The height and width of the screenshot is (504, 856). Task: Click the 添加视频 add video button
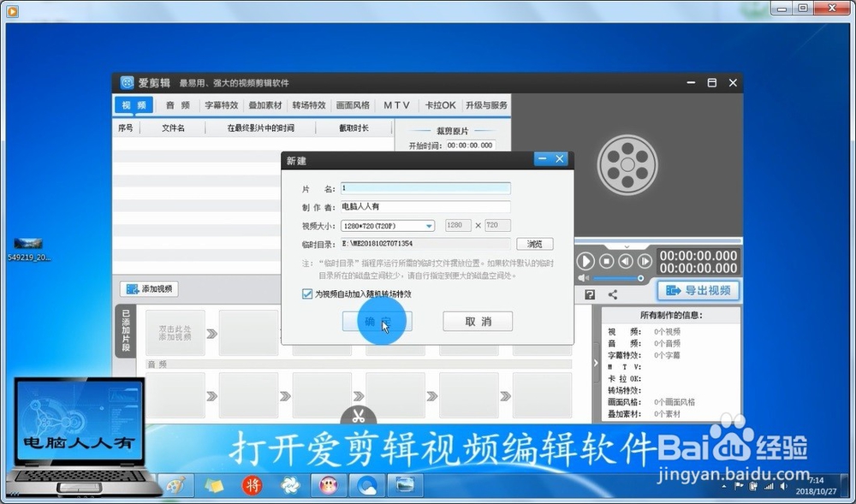150,289
